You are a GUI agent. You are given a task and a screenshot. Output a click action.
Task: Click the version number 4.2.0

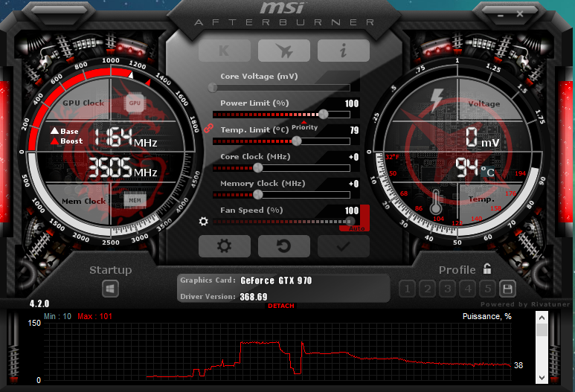[39, 303]
